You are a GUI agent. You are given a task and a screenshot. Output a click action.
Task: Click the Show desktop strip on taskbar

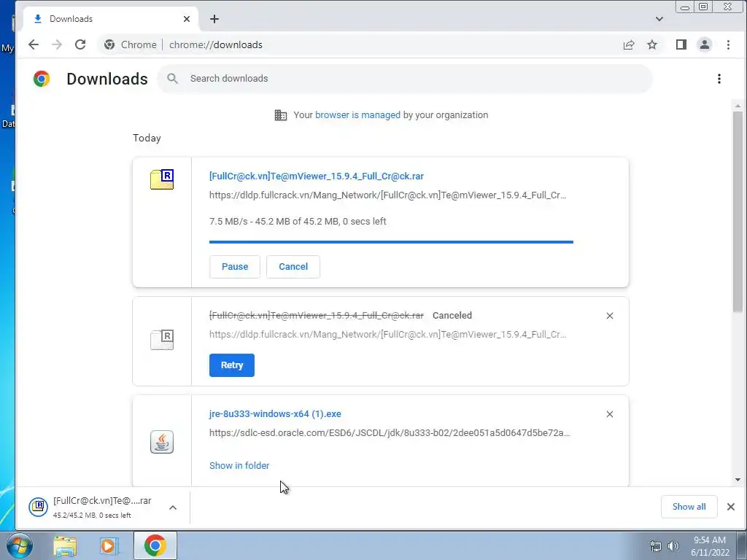[x=742, y=545]
